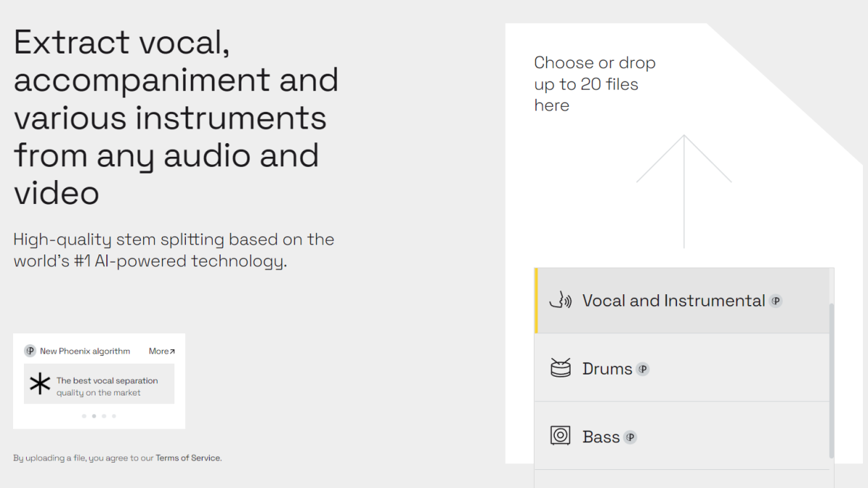Click the singing-voice icon beside Vocal and Instrumental
The image size is (868, 488).
(561, 301)
